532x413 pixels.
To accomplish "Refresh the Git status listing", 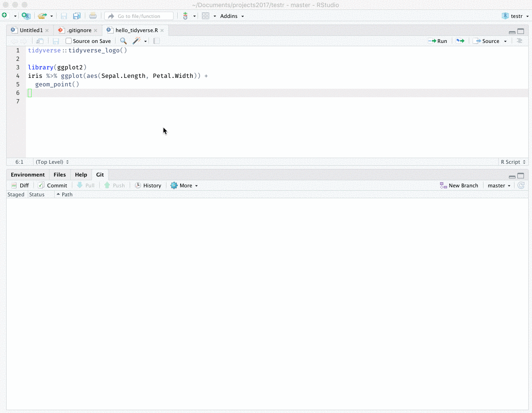I will [x=521, y=185].
